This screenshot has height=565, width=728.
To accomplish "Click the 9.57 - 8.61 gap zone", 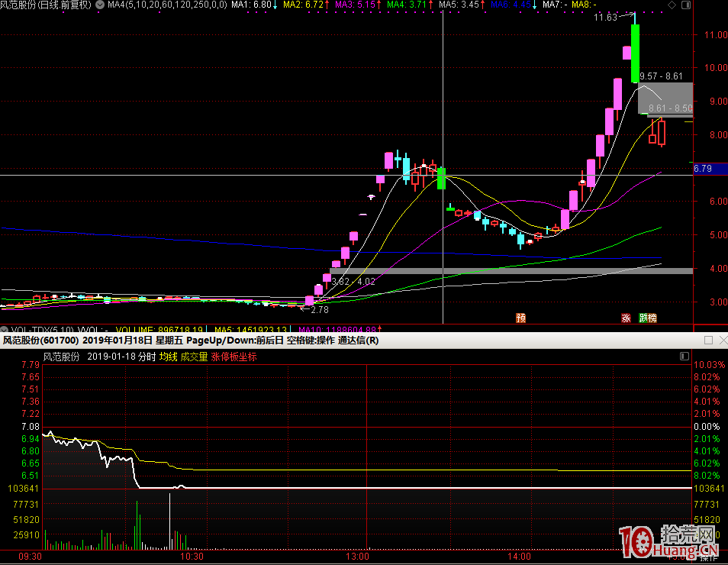I will pos(661,76).
